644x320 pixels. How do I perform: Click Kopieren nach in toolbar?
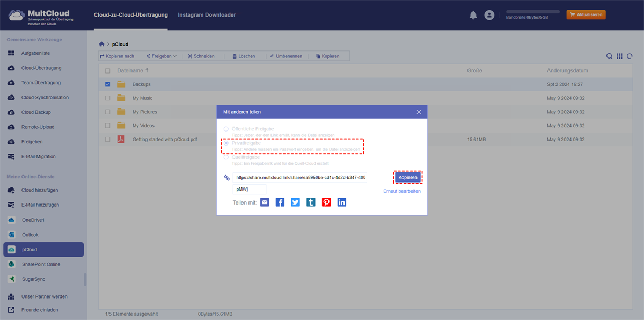[x=117, y=56]
